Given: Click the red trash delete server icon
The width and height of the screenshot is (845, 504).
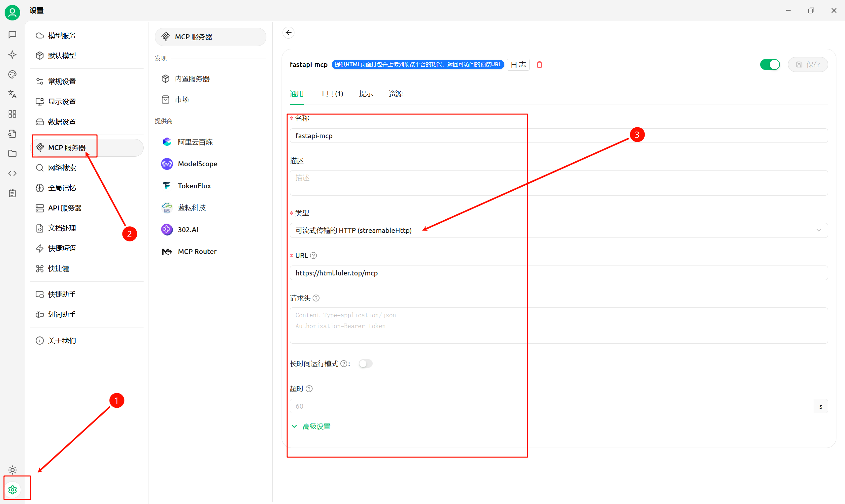Looking at the screenshot, I should click(x=539, y=65).
